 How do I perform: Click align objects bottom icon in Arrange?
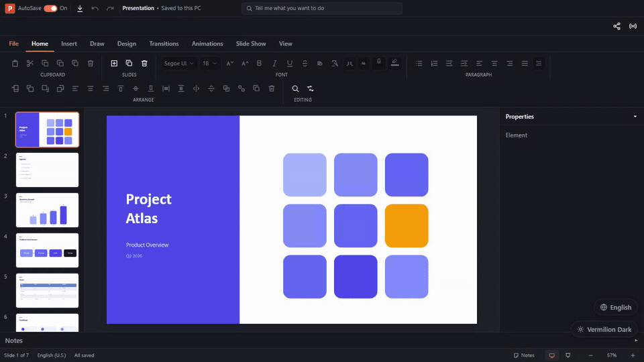coord(151,88)
